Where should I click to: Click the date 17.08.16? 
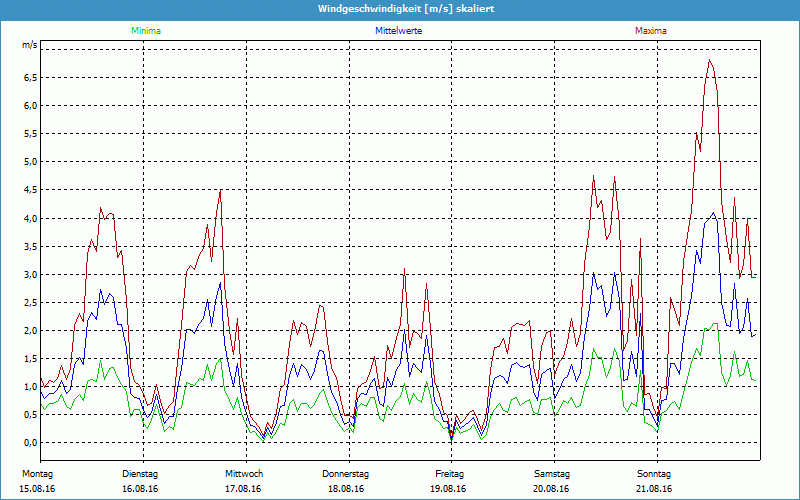[243, 489]
